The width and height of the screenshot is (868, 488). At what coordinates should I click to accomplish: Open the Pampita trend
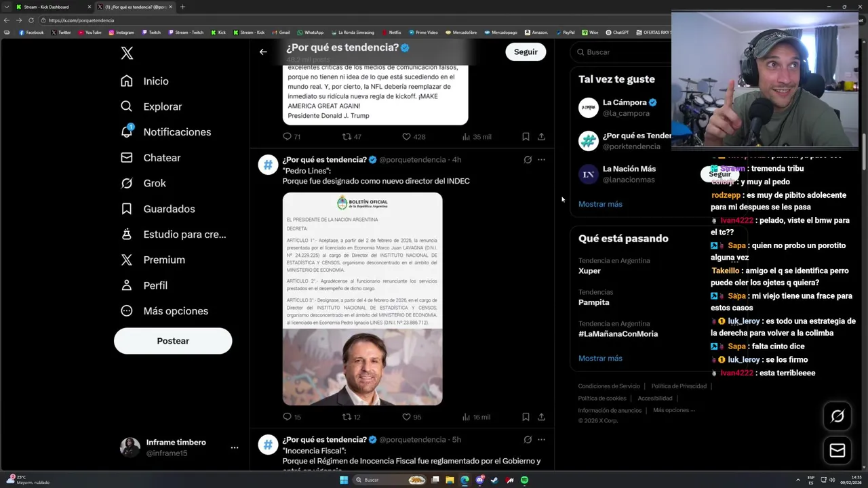point(593,302)
